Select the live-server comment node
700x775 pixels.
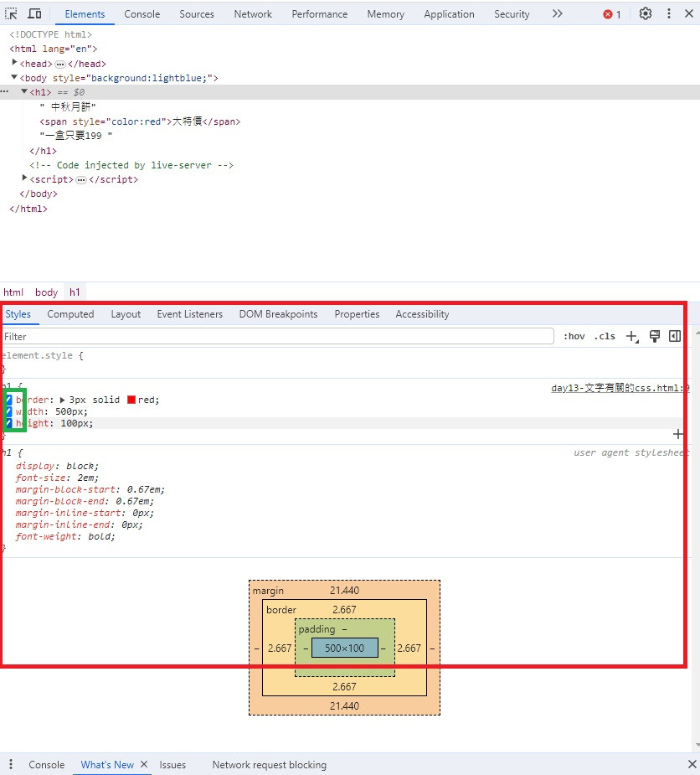131,165
